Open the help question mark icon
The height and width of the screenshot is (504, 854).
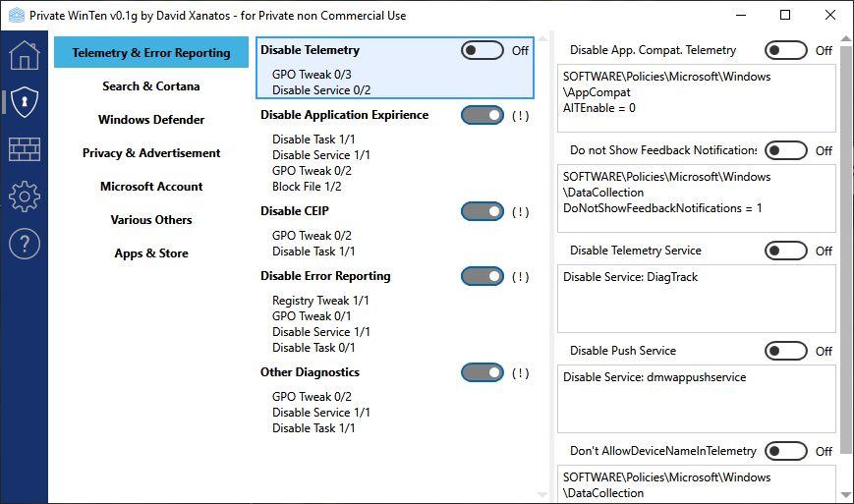click(x=24, y=244)
